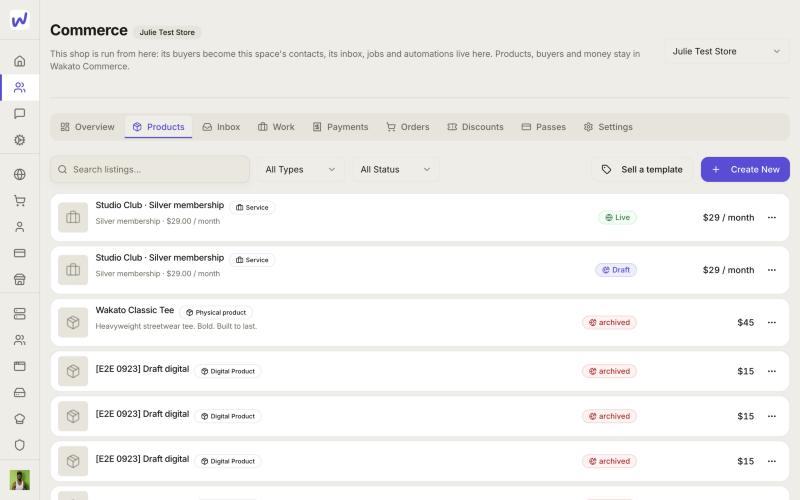Switch to the Inbox tab
Image resolution: width=800 pixels, height=500 pixels.
[x=221, y=127]
